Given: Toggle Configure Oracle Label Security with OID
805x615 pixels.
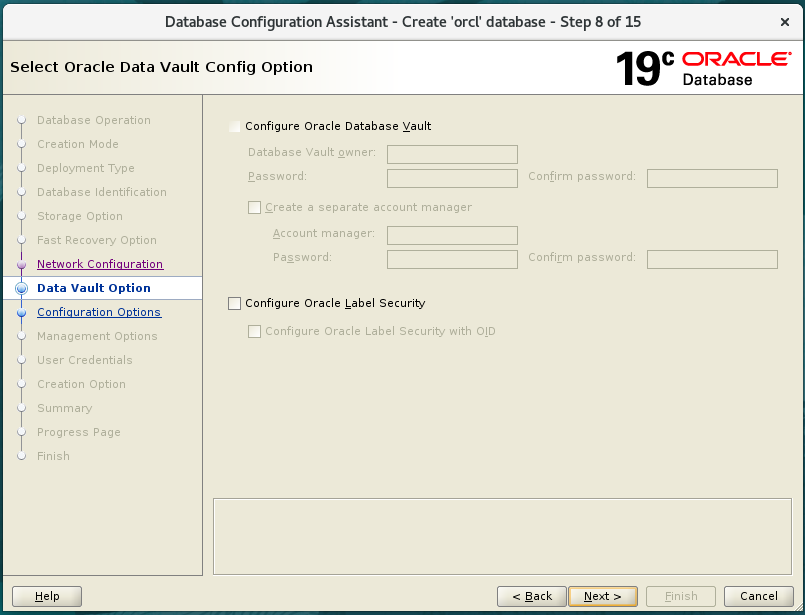Looking at the screenshot, I should pyautogui.click(x=255, y=332).
